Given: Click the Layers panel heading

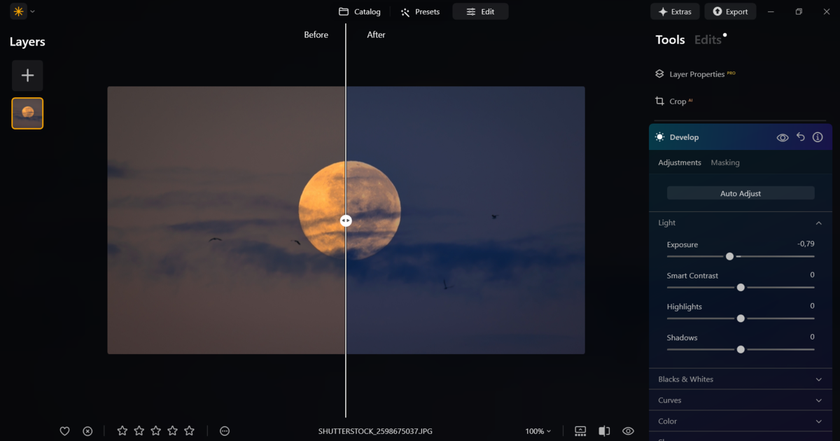Looking at the screenshot, I should pyautogui.click(x=27, y=42).
